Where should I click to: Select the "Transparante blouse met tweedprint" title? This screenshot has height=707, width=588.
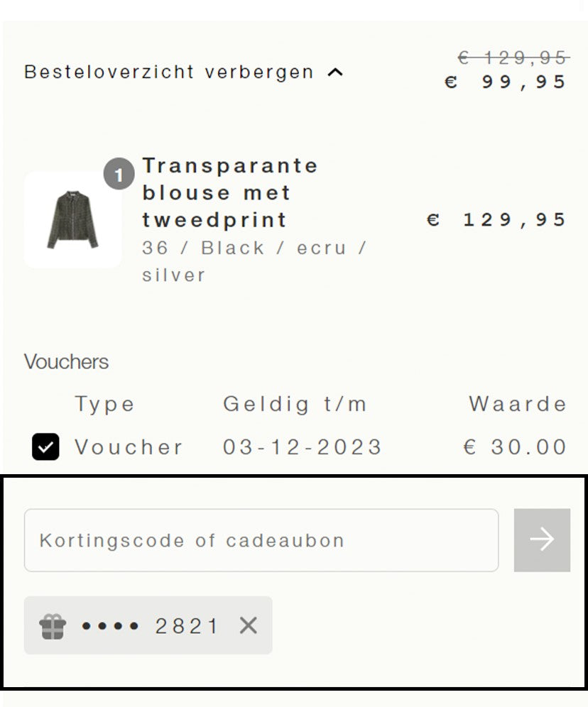click(230, 193)
